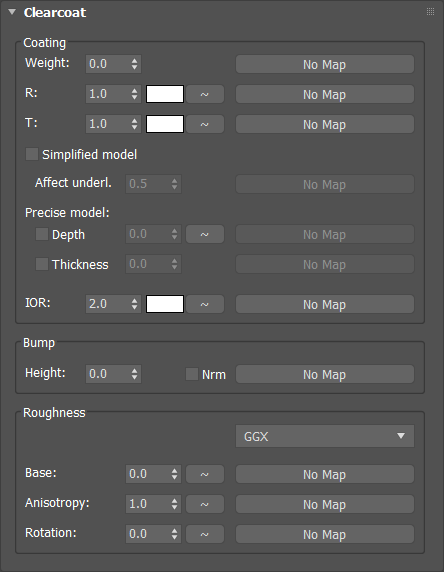Click the tilde button in Depth row
This screenshot has height=572, width=444.
coord(205,234)
